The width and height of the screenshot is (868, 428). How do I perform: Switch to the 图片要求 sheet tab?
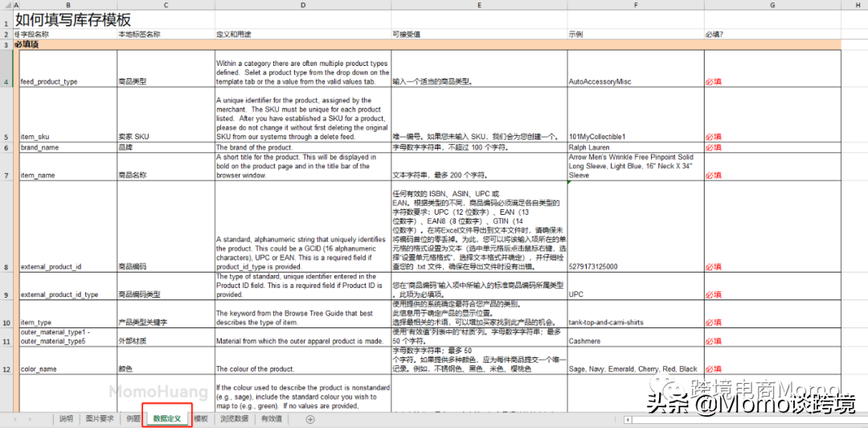tap(98, 419)
